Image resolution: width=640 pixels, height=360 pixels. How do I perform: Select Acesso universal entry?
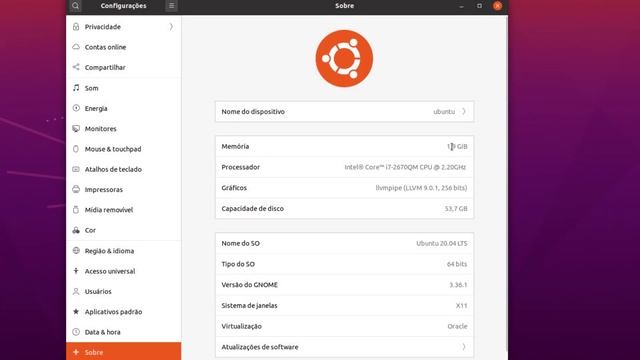click(x=124, y=271)
